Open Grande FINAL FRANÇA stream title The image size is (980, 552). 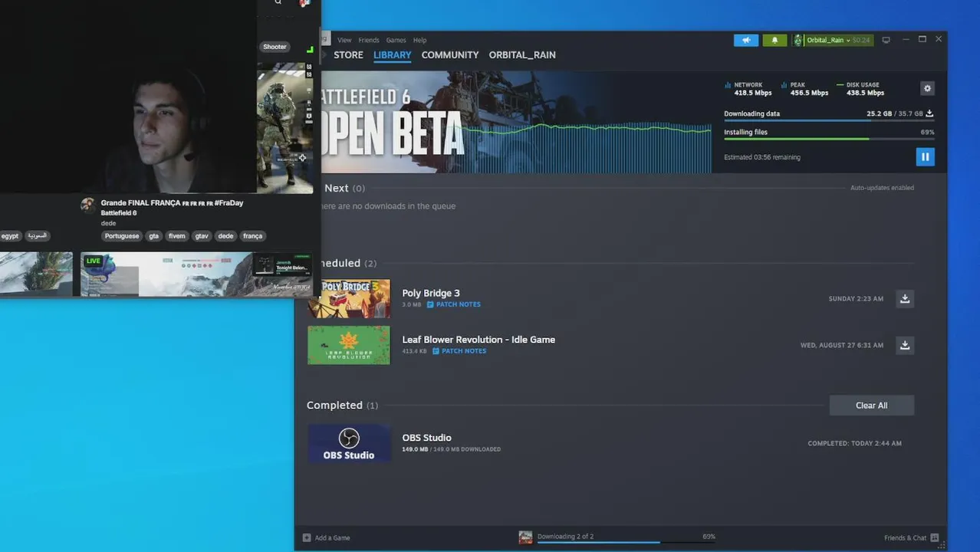(x=172, y=203)
